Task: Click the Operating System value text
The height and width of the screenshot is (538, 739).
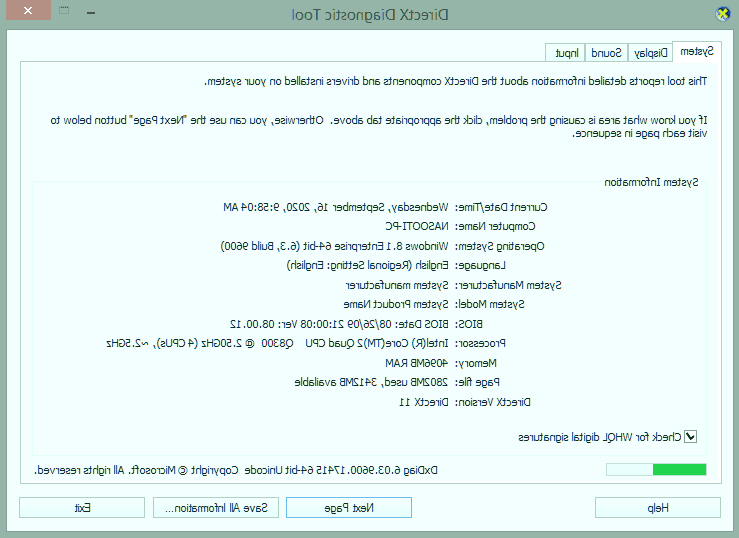Action: pos(336,246)
